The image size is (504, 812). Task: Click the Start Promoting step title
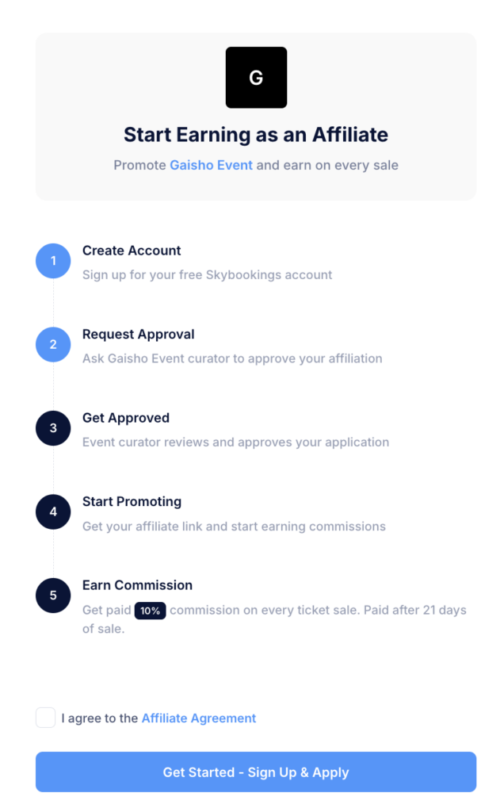(x=132, y=502)
